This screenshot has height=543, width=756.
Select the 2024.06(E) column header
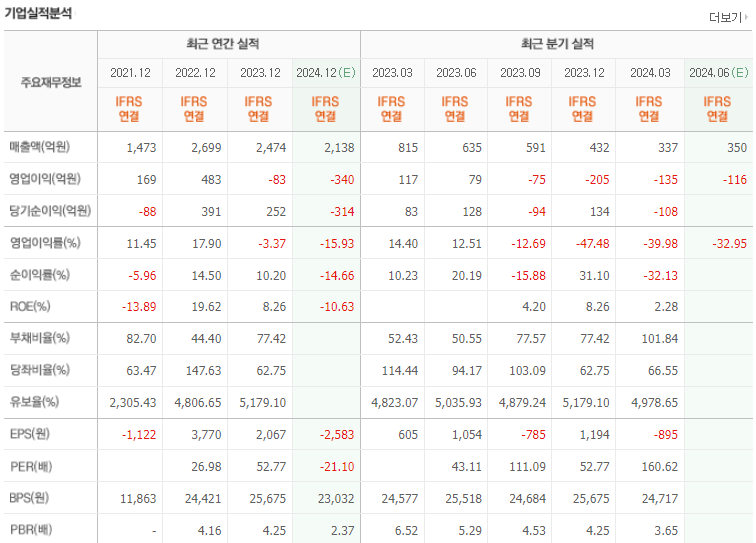[718, 73]
